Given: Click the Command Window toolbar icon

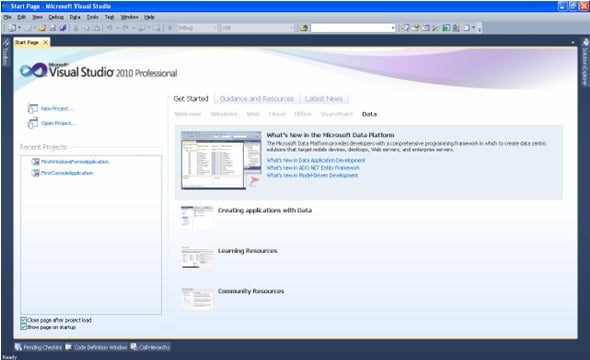Looking at the screenshot, I should pos(466,28).
